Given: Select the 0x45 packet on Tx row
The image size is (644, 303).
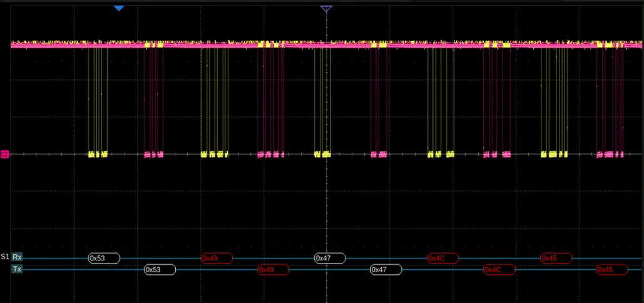Looking at the screenshot, I should (x=612, y=270).
